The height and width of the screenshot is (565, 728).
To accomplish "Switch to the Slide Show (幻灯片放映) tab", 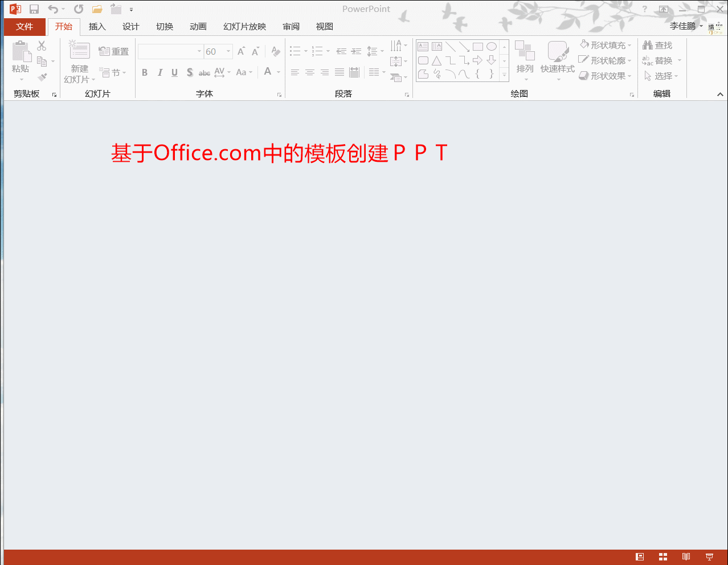I will pyautogui.click(x=245, y=27).
